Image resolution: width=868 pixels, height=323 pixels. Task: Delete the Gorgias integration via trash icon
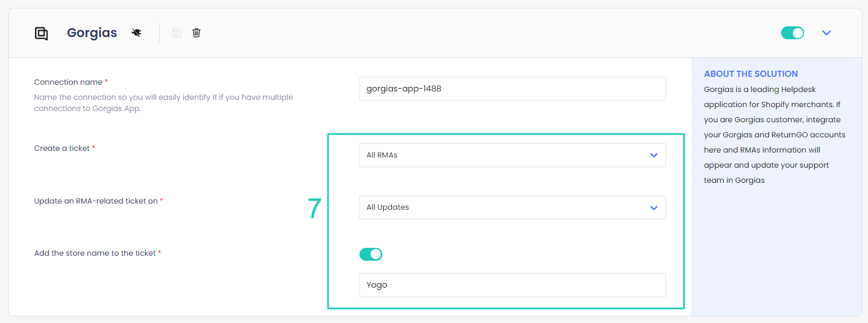[196, 33]
